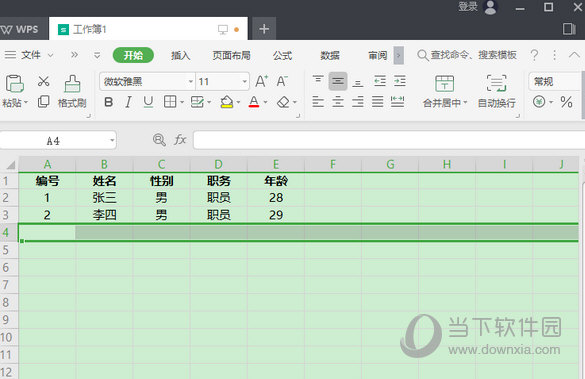This screenshot has width=585, height=379.
Task: Open the 插入 Insert tab
Action: [181, 56]
